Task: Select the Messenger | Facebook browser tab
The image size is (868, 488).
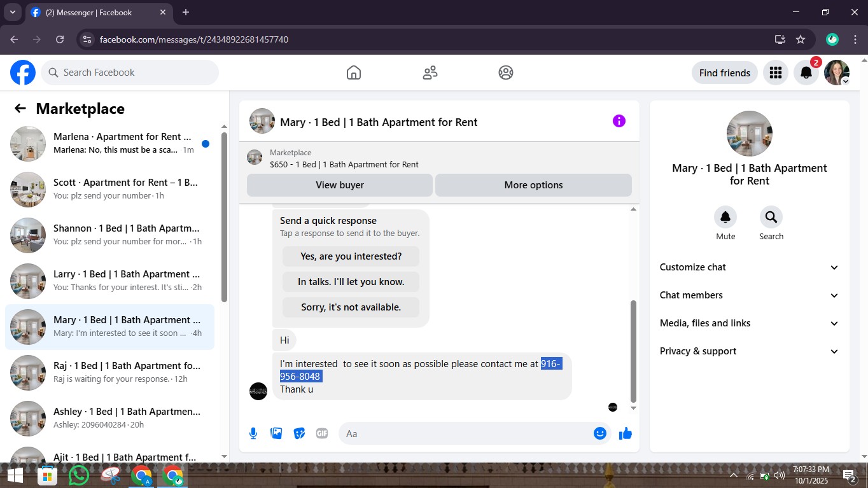Action: 99,13
